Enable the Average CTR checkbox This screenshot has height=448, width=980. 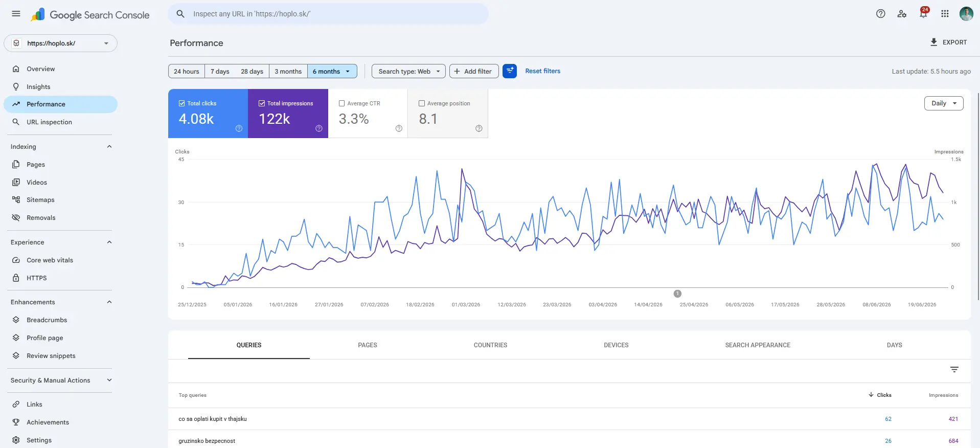coord(341,103)
